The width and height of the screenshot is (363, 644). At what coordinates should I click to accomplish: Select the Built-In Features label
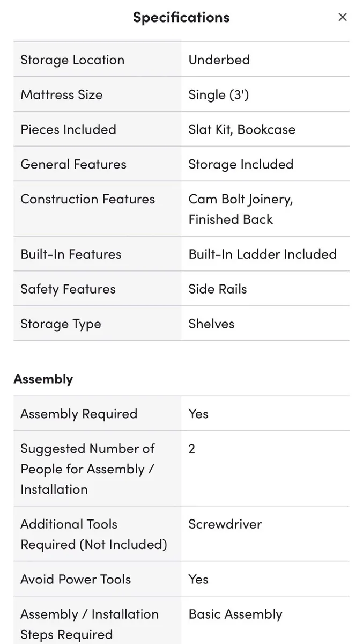(x=71, y=254)
